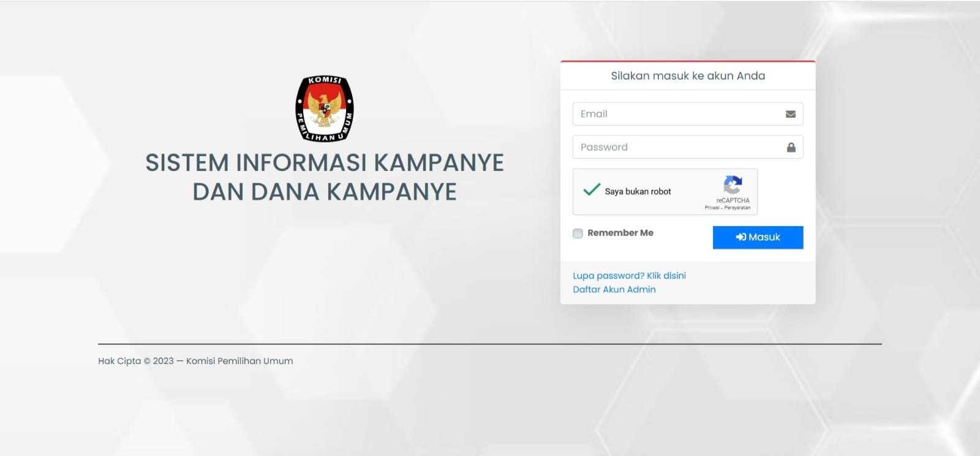The width and height of the screenshot is (980, 456).
Task: Click the "Remember Me" label text
Action: [x=620, y=233]
